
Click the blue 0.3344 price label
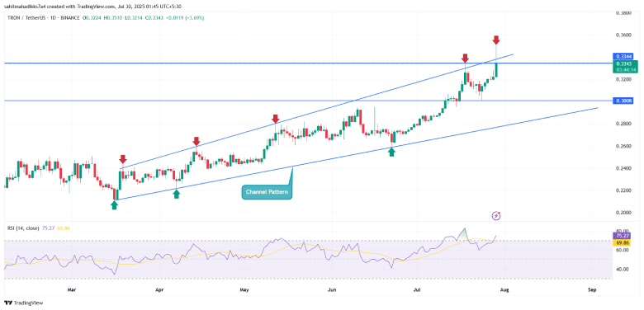coord(624,56)
